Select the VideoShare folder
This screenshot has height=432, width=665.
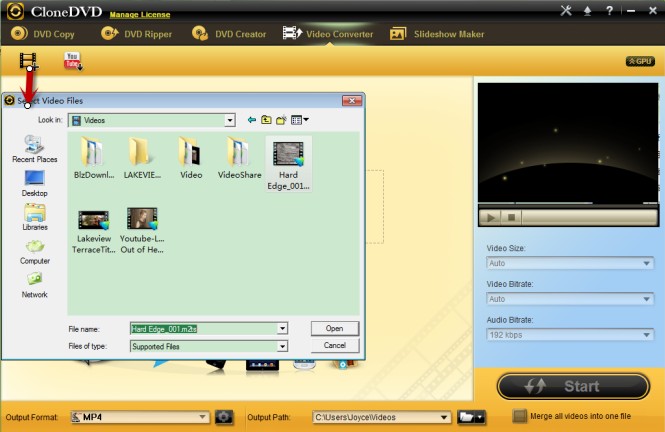(x=239, y=158)
